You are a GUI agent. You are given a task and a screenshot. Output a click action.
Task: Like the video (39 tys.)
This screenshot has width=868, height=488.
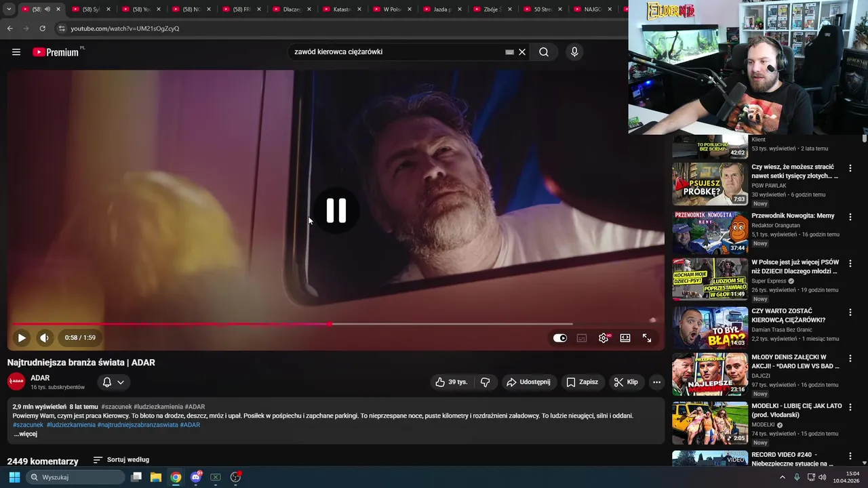click(x=452, y=382)
